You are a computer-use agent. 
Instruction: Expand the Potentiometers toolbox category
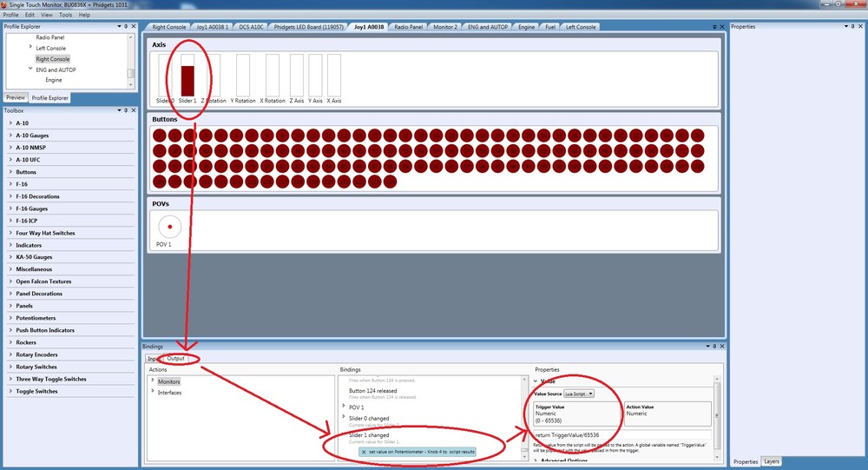(10, 318)
